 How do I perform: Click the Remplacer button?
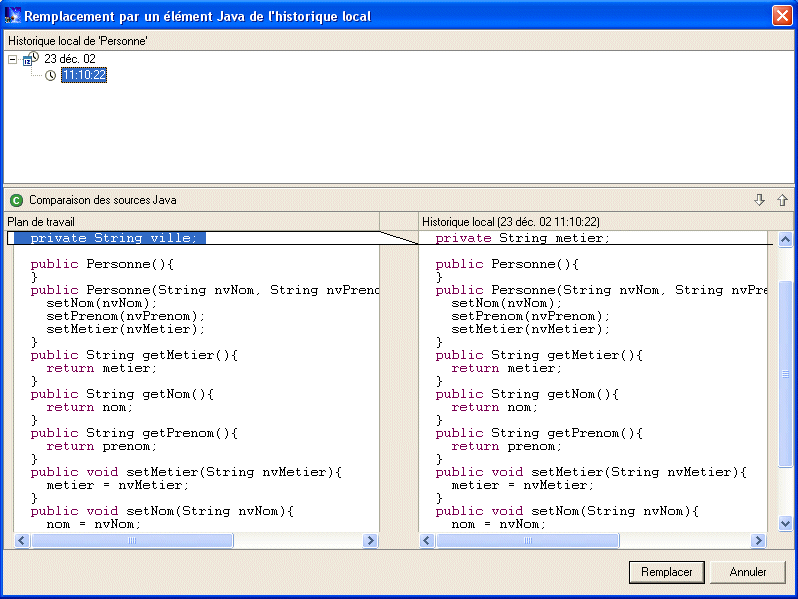point(667,572)
